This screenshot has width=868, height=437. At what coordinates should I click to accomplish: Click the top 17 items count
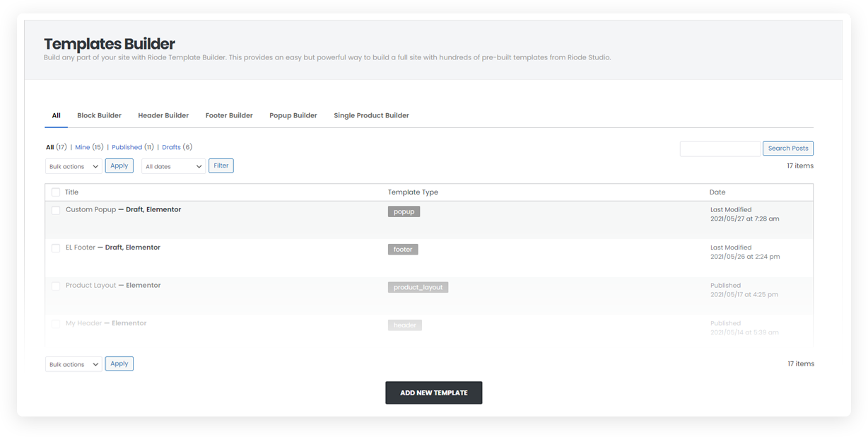pyautogui.click(x=800, y=166)
